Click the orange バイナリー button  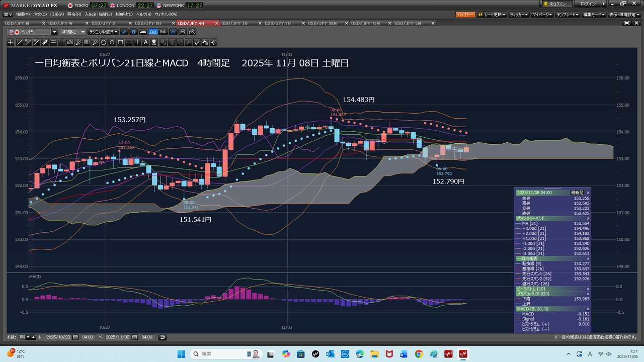click(x=465, y=15)
